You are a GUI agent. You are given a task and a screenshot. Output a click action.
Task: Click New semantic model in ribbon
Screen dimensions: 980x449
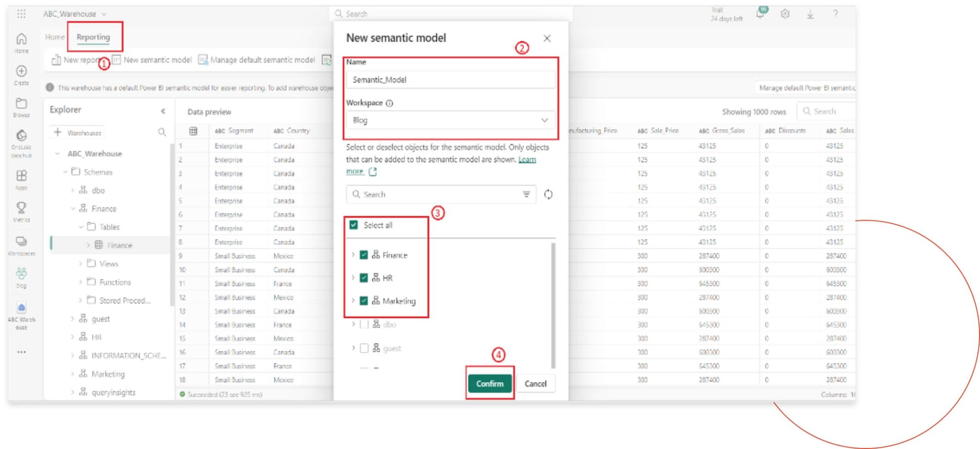[152, 60]
